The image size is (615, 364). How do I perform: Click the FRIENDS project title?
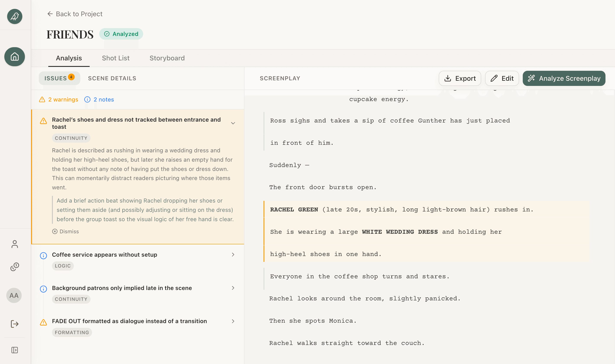point(70,34)
